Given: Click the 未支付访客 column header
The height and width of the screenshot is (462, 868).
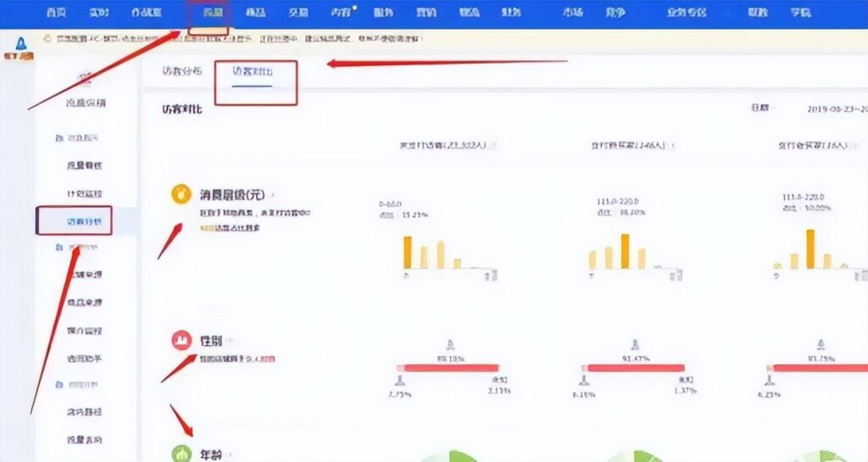Looking at the screenshot, I should coord(442,145).
